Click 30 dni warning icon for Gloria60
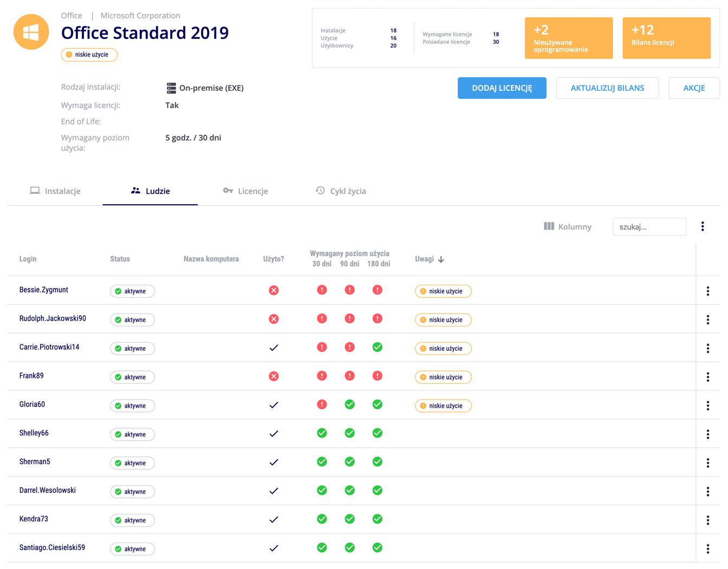The width and height of the screenshot is (728, 569). point(322,404)
